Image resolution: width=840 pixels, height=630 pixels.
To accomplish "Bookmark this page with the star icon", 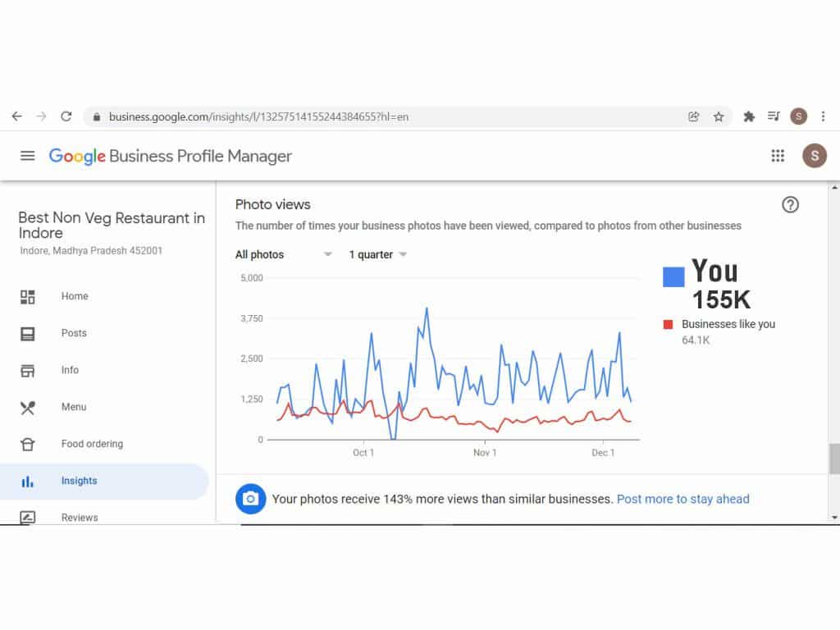I will click(719, 116).
